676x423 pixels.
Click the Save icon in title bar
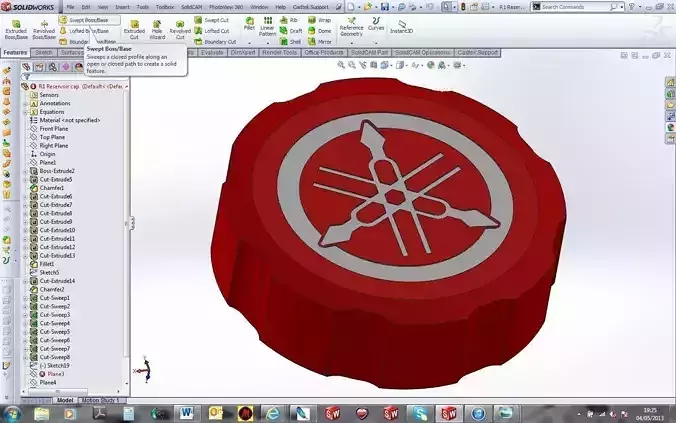pyautogui.click(x=385, y=7)
